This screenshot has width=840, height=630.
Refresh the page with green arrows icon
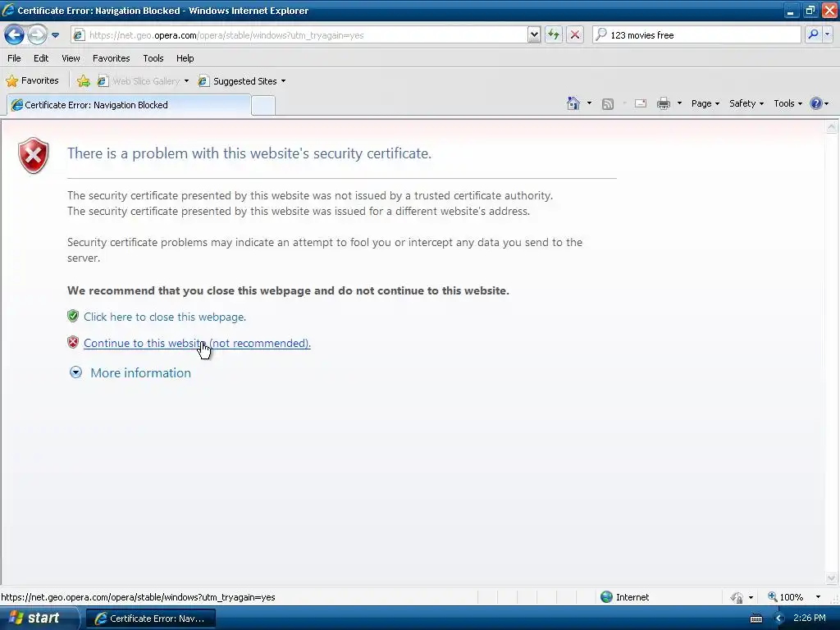554,35
